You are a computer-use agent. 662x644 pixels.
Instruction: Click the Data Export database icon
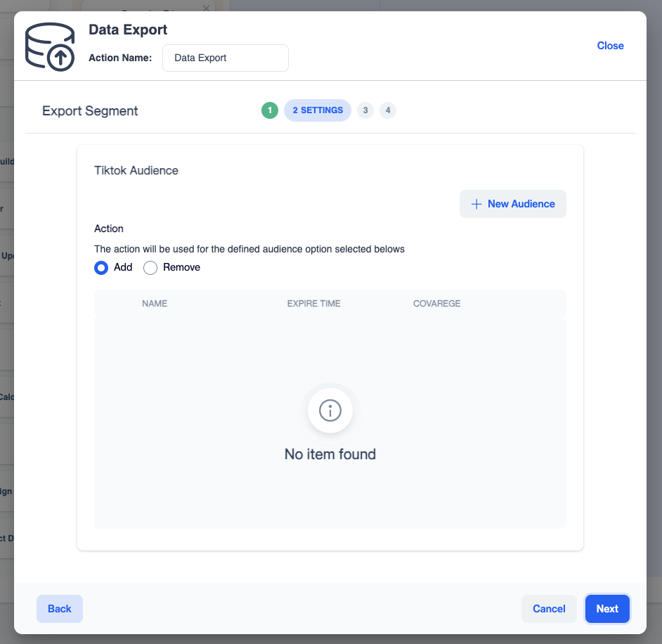[x=50, y=47]
